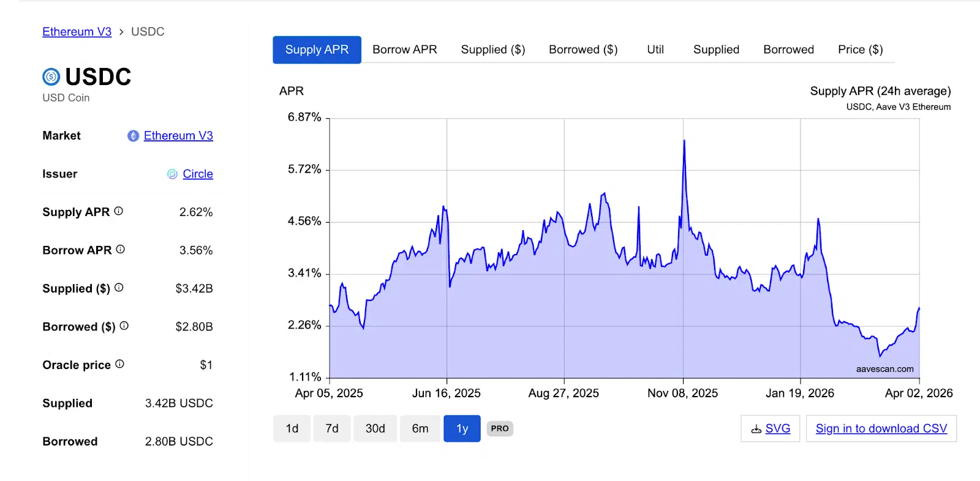Screen dimensions: 980x481
Task: Switch to the Borrow APR tab
Action: pyautogui.click(x=405, y=50)
